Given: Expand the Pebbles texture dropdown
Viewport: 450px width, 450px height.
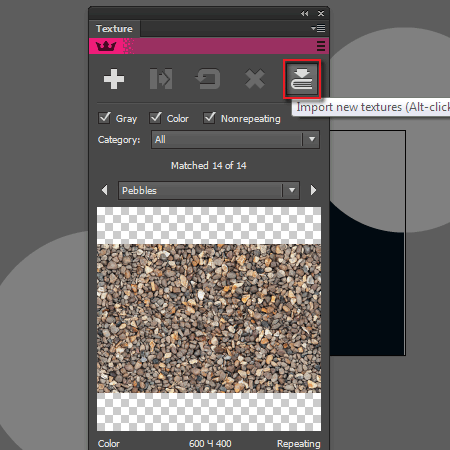Looking at the screenshot, I should (209, 190).
